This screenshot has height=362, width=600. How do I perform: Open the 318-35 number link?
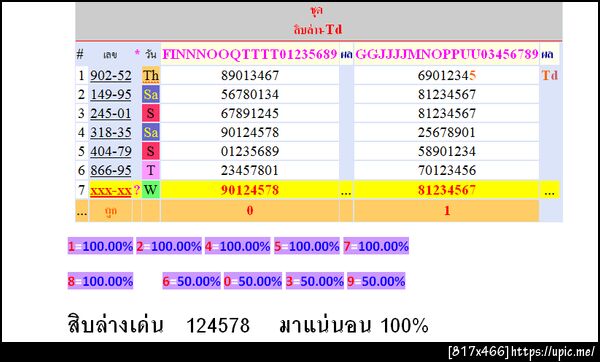point(111,132)
